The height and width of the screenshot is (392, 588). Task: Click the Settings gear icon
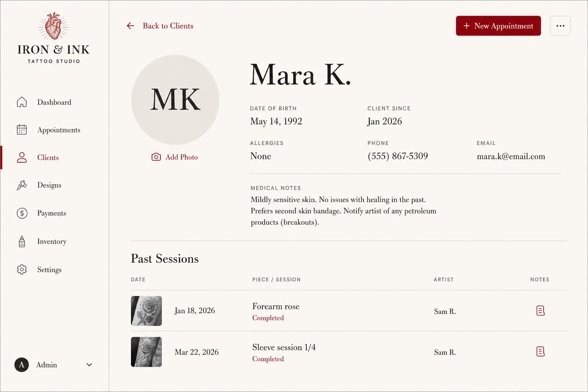(22, 269)
